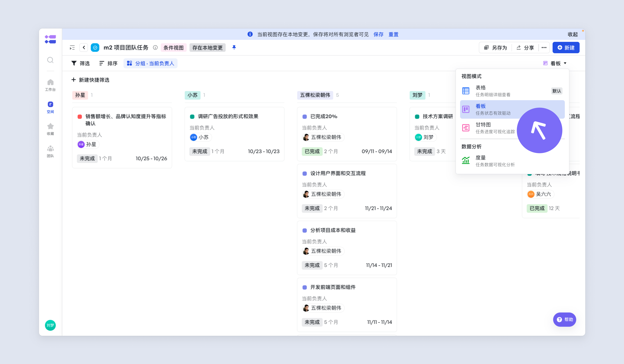The image size is (624, 364).
Task: Go to 工作台 workbench
Action: click(x=50, y=85)
